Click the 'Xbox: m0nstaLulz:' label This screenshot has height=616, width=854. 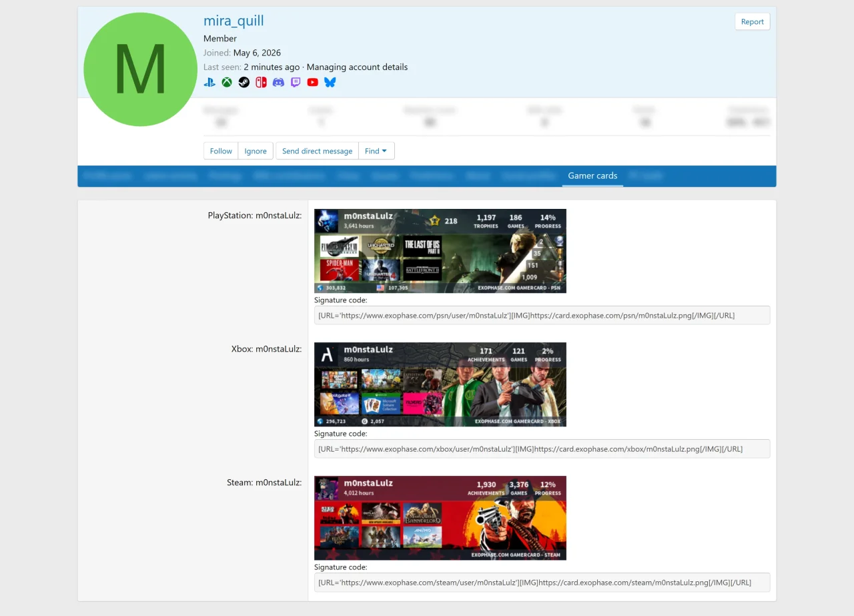(266, 349)
